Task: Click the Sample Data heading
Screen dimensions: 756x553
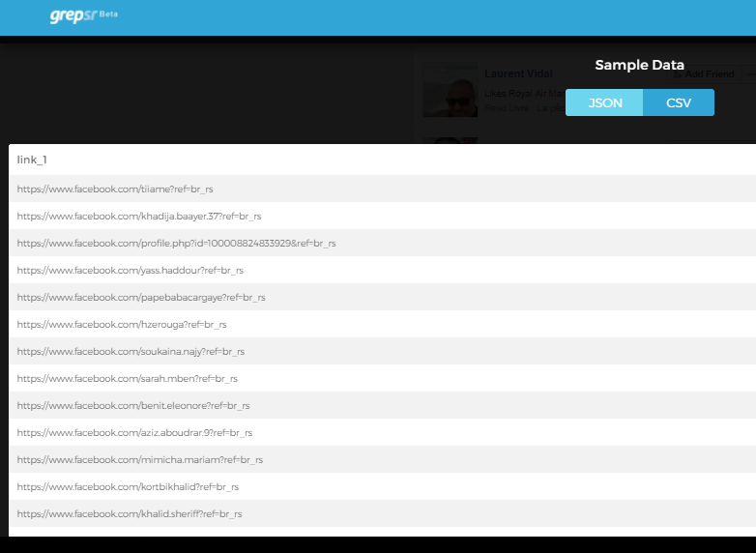Action: click(639, 65)
